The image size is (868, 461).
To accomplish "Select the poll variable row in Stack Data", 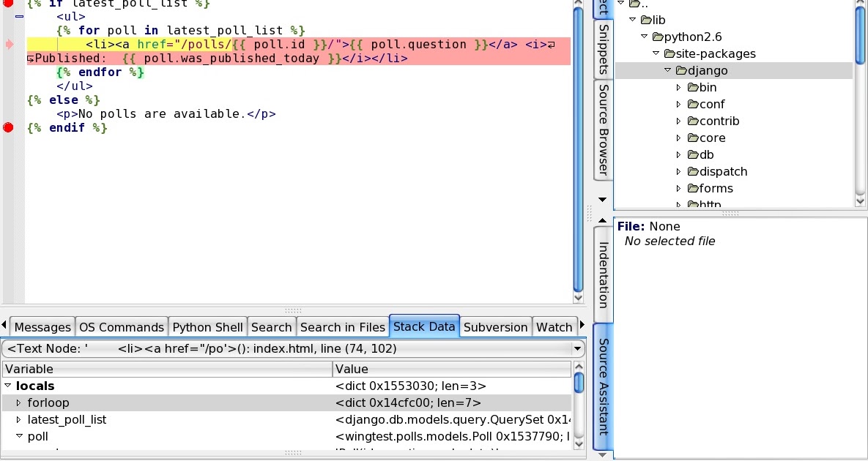I will click(37, 436).
